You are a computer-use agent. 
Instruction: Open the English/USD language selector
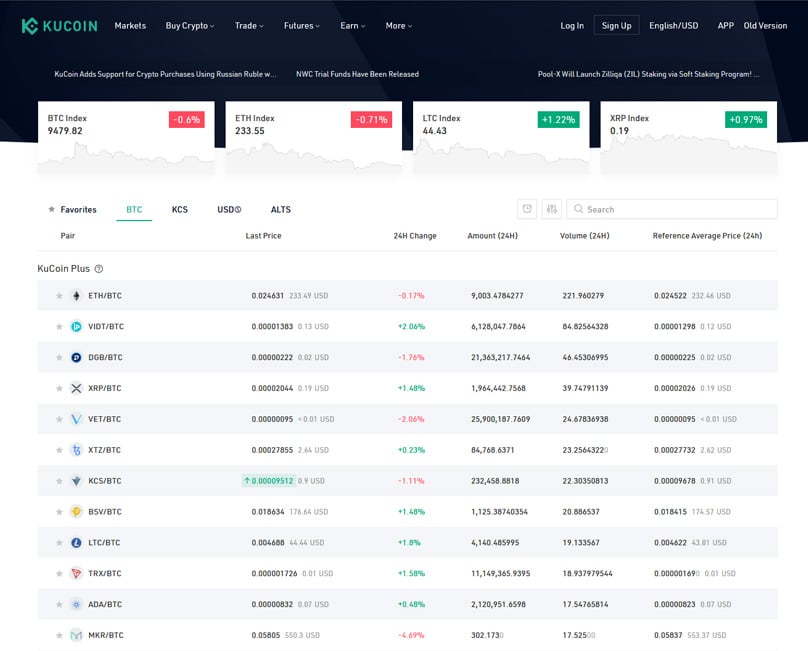pos(675,25)
